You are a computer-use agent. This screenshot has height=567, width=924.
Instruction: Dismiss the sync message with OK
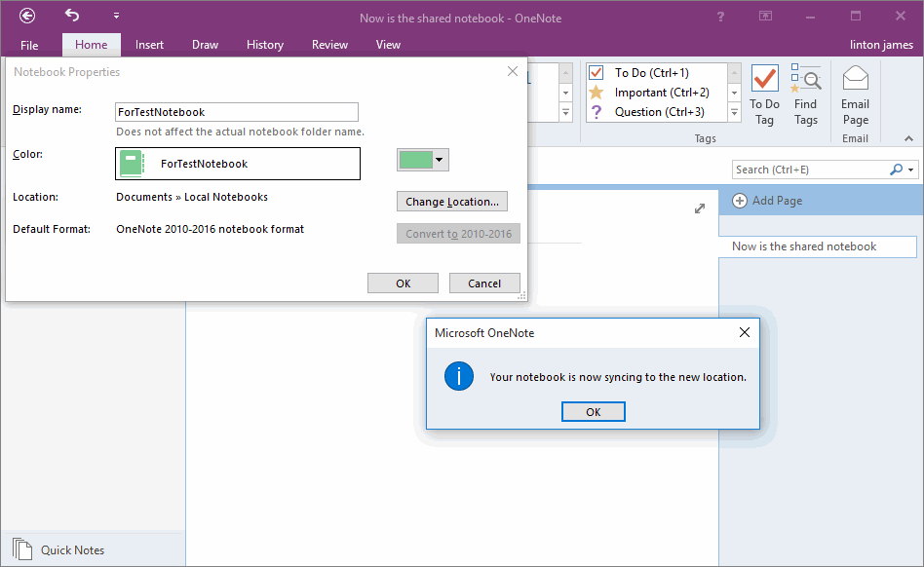(x=593, y=411)
